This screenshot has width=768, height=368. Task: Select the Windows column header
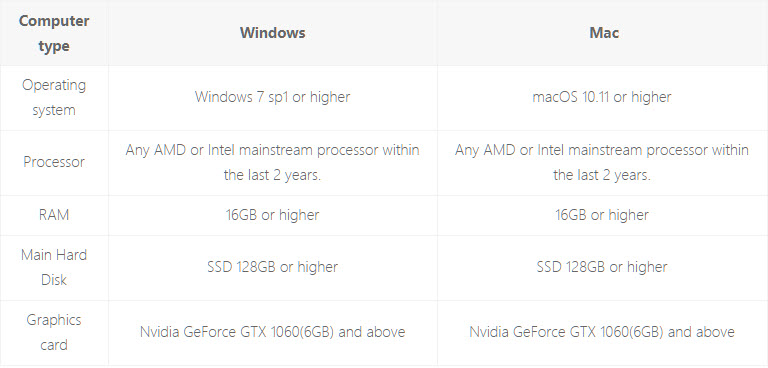pos(272,33)
